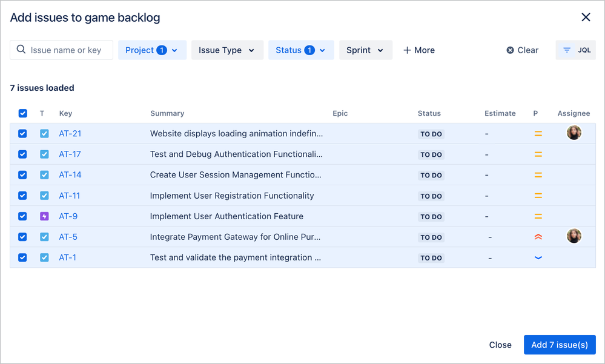
Task: Close the Add issues dialog with X
Action: point(586,17)
